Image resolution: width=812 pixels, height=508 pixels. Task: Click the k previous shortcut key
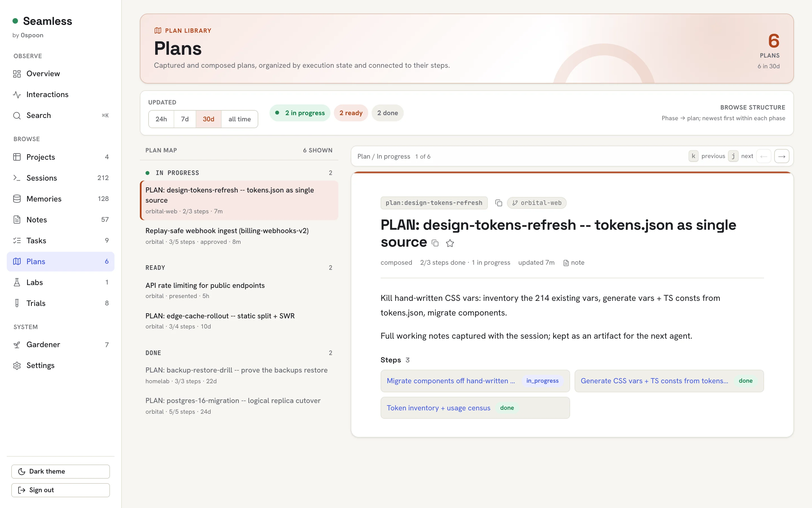pyautogui.click(x=693, y=156)
